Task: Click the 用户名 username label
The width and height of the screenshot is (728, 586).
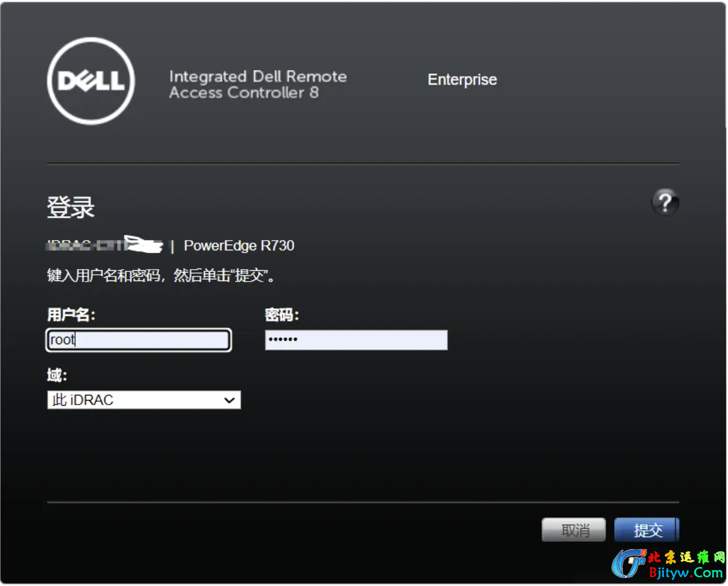Action: 71,315
